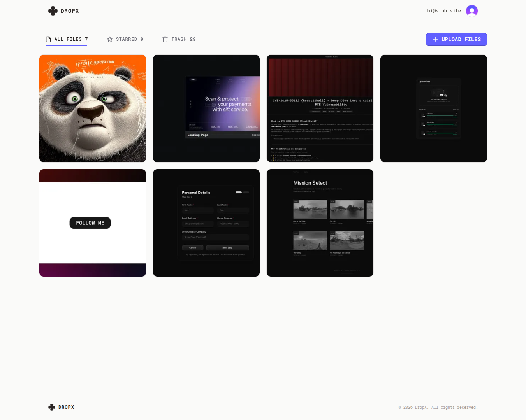Open the user avatar profile icon
This screenshot has height=420, width=526.
pyautogui.click(x=472, y=11)
